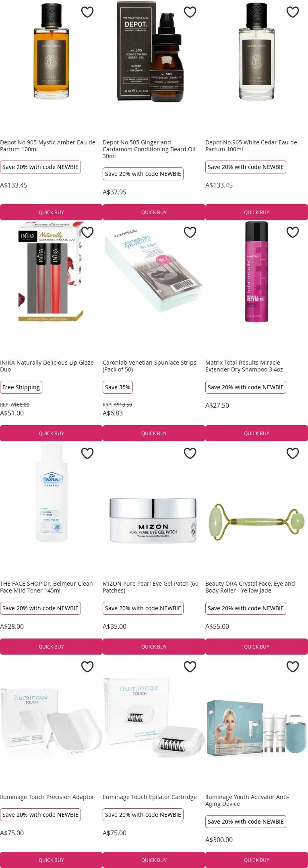
Task: Click NEWBIE code badge under Depot Beard Oil
Action: pyautogui.click(x=143, y=174)
